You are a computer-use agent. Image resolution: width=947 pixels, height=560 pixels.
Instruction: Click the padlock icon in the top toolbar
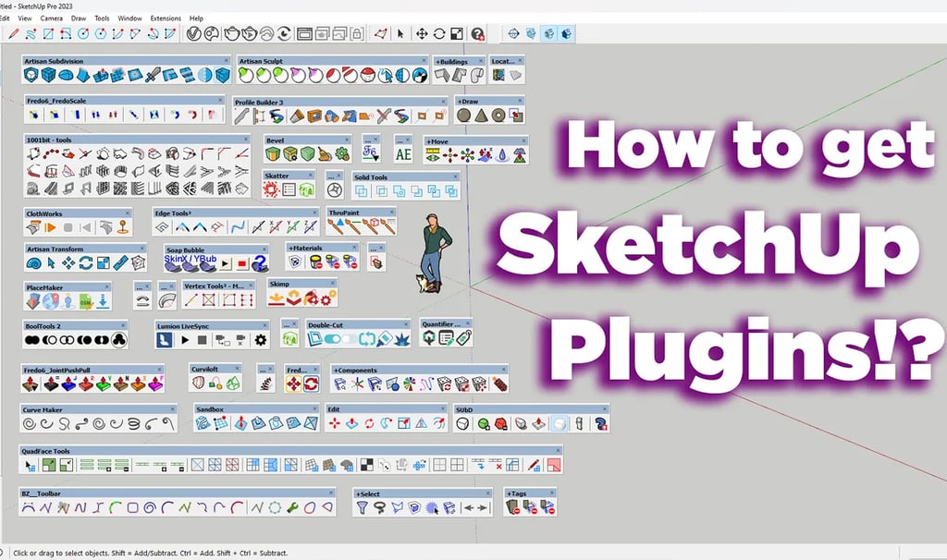(357, 34)
